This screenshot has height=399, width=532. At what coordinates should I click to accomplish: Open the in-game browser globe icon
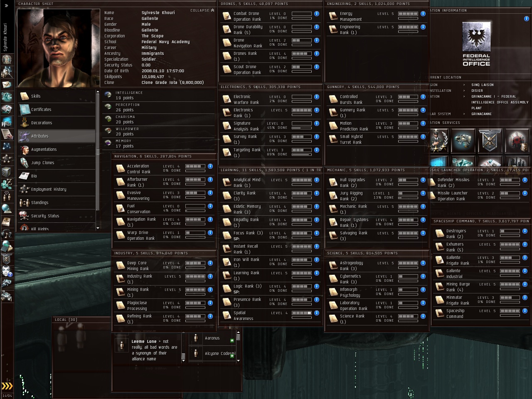[7, 209]
